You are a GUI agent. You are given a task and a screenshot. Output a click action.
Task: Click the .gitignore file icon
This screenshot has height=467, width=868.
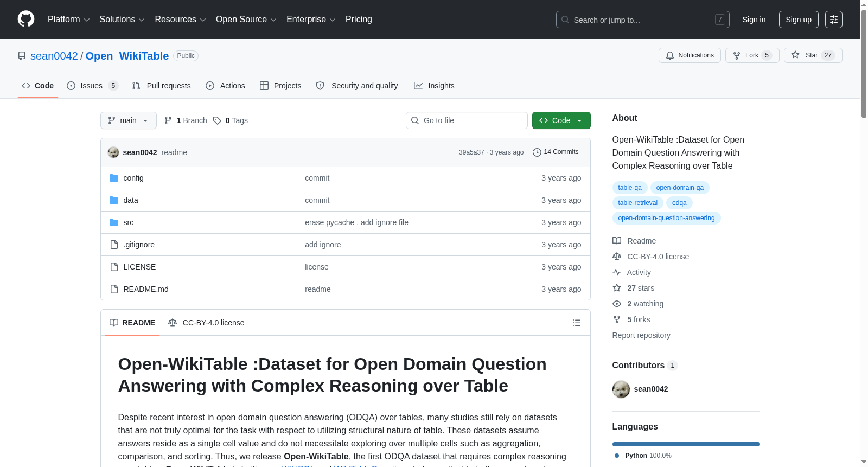tap(114, 245)
